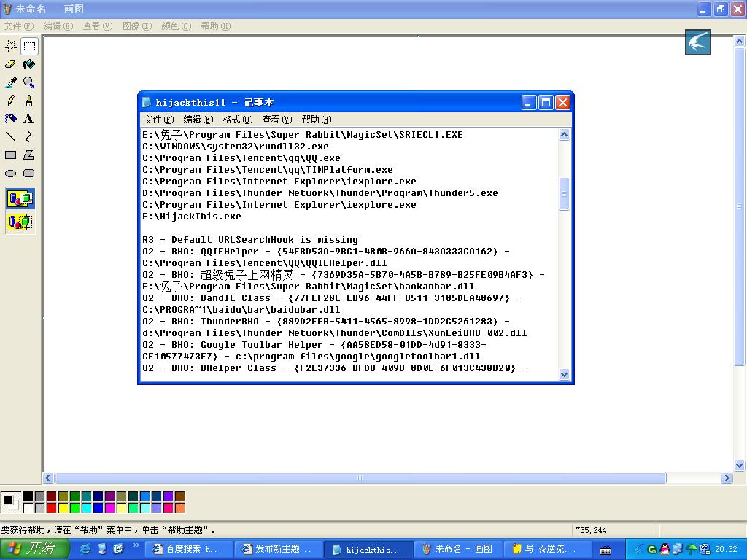Pick the black color swatch
The image size is (747, 560).
pos(28,496)
